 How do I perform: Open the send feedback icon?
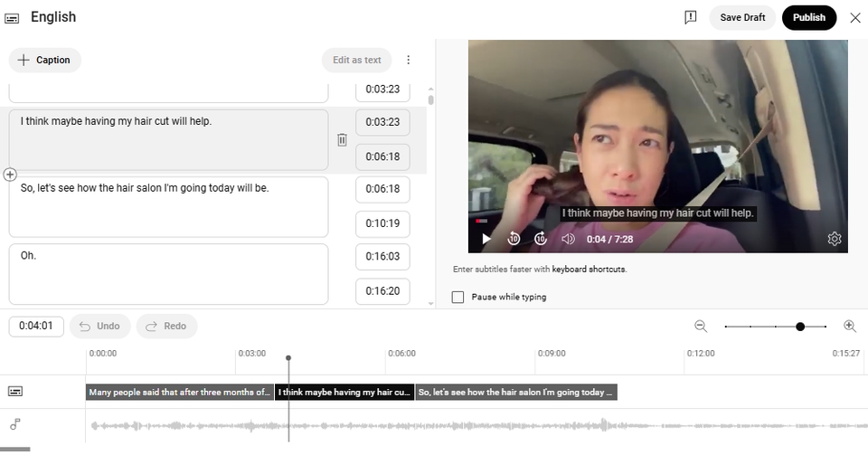click(690, 17)
